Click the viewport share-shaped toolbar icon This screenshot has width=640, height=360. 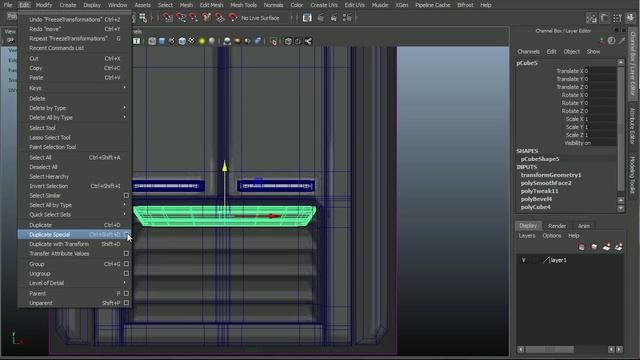(x=308, y=41)
